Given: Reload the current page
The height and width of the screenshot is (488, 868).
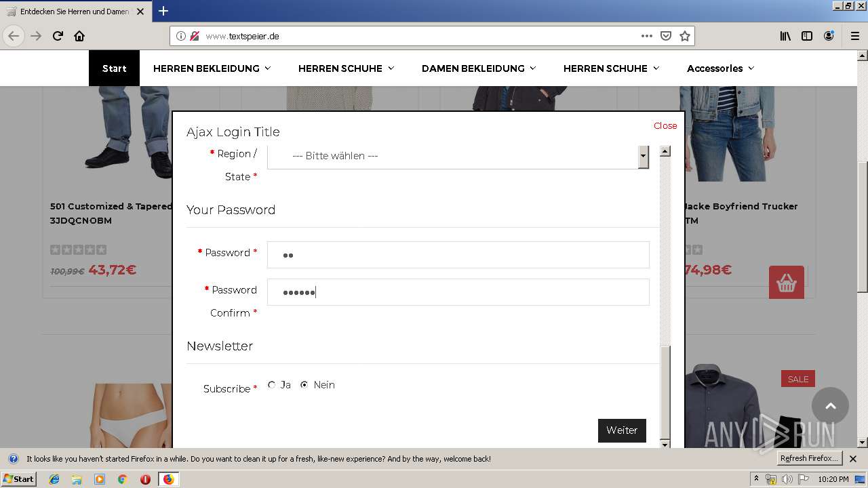Looking at the screenshot, I should coord(58,36).
